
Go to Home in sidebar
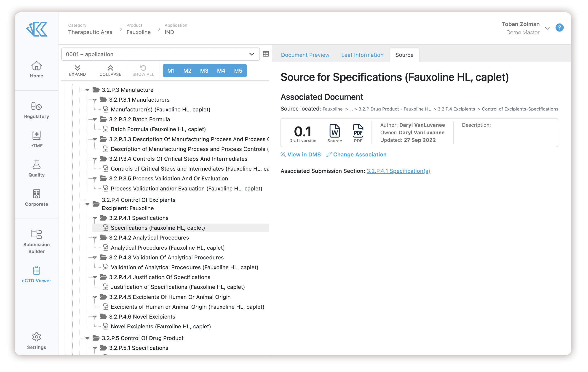[36, 69]
